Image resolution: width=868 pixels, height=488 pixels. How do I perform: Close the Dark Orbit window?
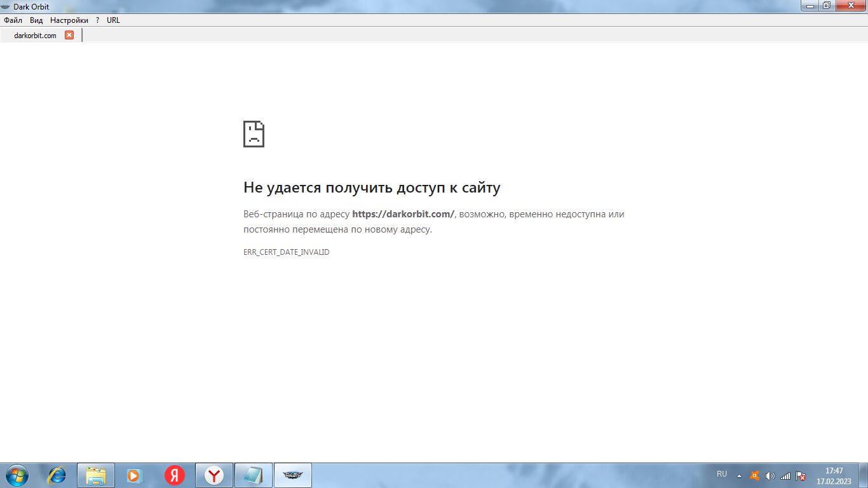coord(850,6)
